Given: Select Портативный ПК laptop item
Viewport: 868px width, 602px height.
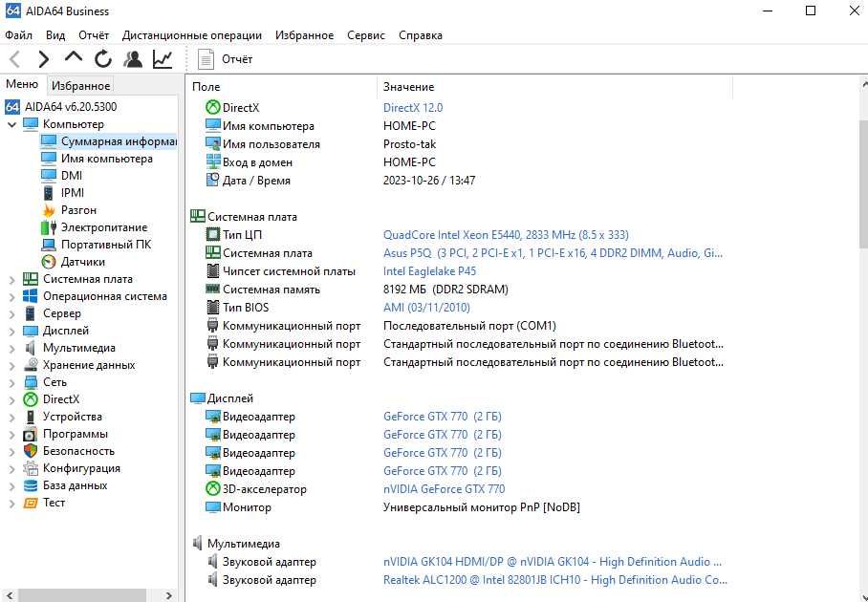Looking at the screenshot, I should point(106,244).
